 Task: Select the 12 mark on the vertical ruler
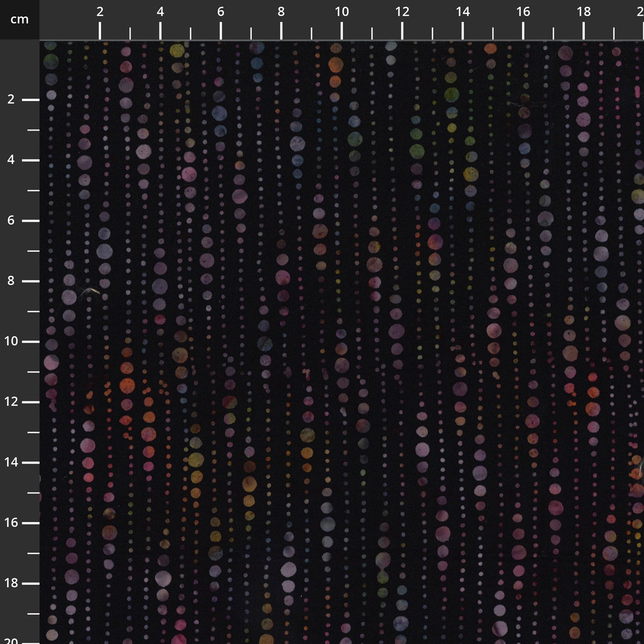click(x=11, y=402)
